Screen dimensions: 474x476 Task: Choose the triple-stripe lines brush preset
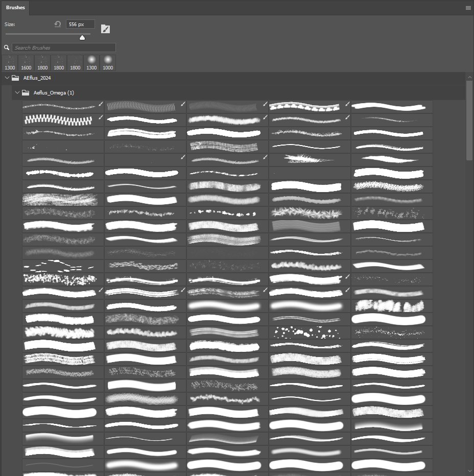pyautogui.click(x=227, y=332)
